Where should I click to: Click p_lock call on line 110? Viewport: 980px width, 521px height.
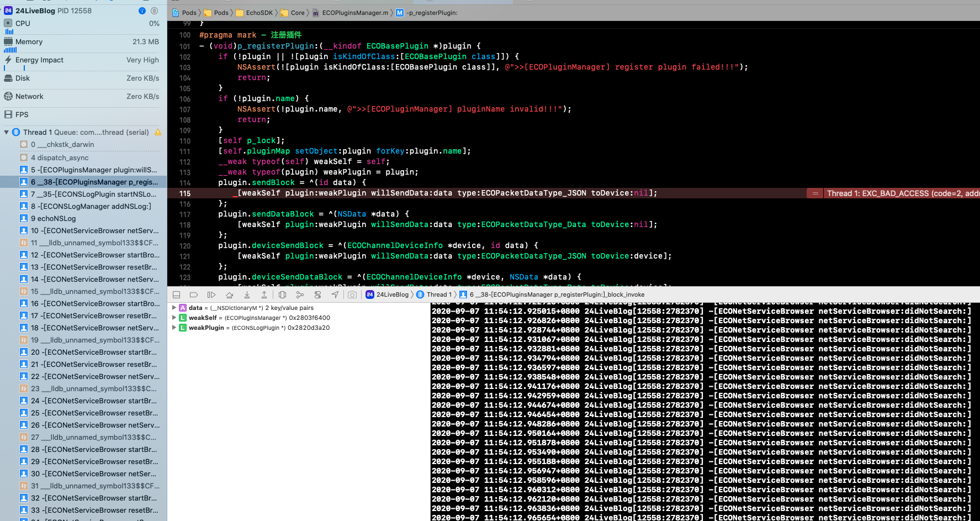[261, 141]
